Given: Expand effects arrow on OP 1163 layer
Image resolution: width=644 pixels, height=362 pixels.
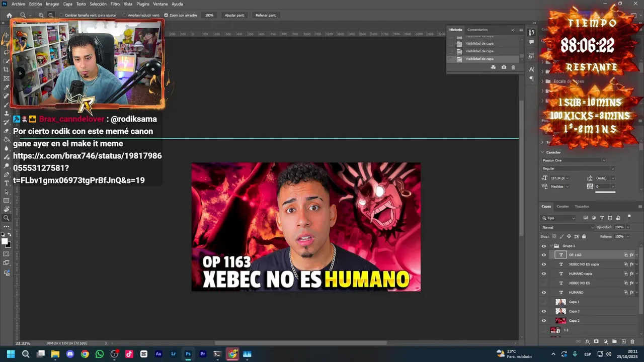Looking at the screenshot, I should pos(636,255).
